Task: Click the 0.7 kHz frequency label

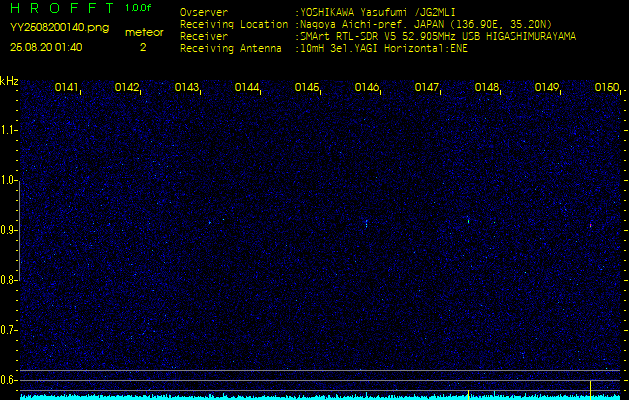Action: pos(7,331)
